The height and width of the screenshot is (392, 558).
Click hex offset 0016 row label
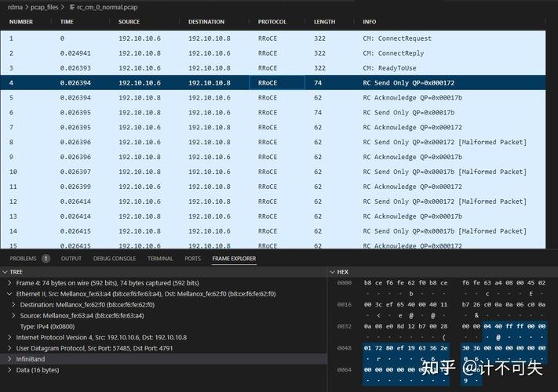tap(344, 304)
